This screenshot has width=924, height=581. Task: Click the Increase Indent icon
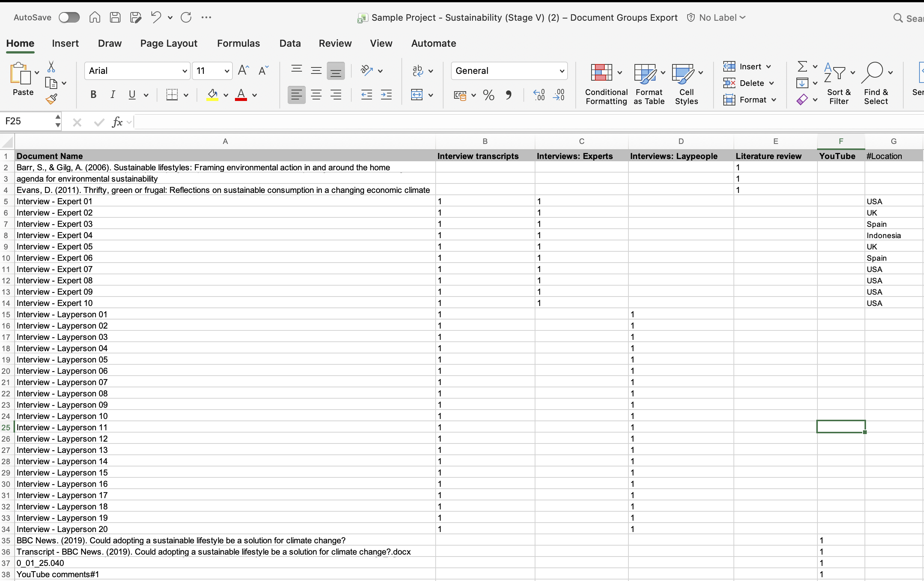click(x=386, y=95)
